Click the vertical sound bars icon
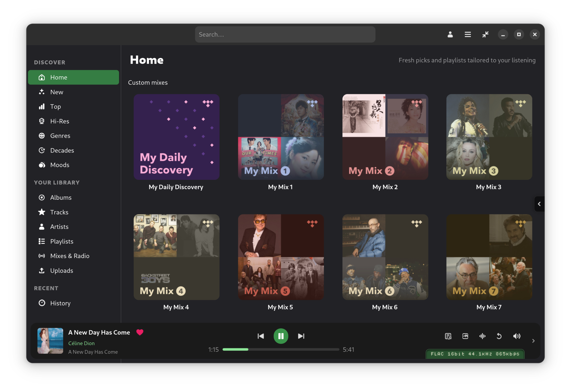Viewport: 571px width, 392px height. [482, 336]
